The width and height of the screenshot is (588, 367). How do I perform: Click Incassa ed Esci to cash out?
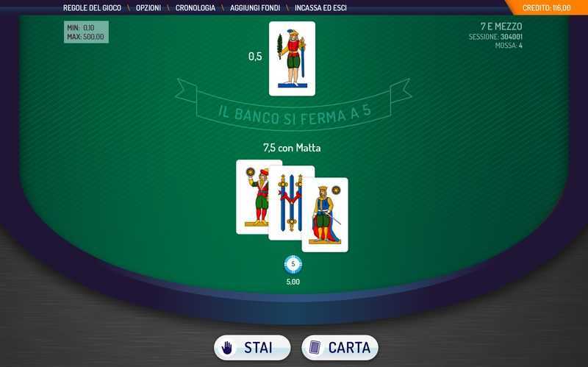320,8
